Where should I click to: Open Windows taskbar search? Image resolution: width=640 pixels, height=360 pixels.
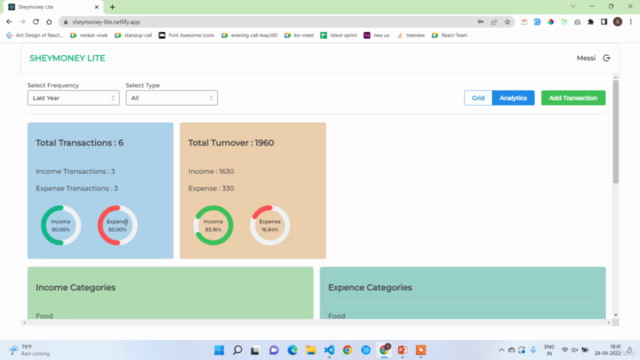click(x=238, y=350)
